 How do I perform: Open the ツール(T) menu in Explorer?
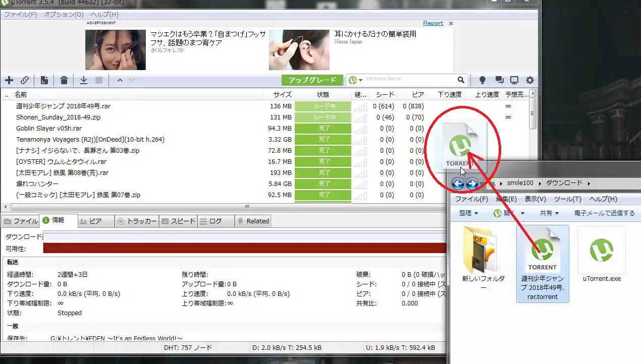(x=567, y=199)
